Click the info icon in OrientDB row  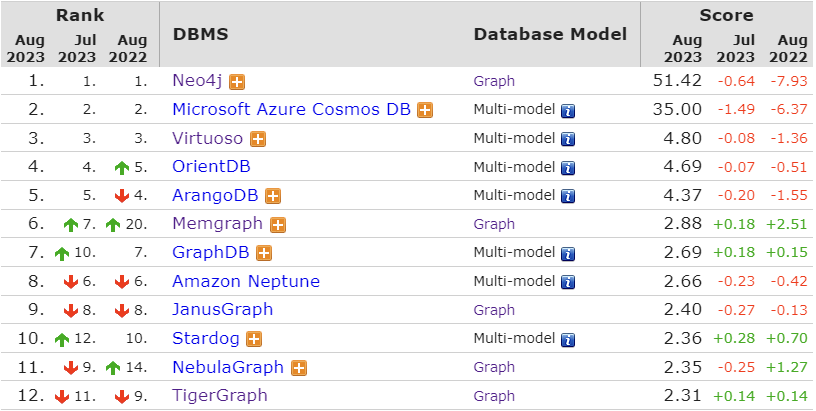568,168
